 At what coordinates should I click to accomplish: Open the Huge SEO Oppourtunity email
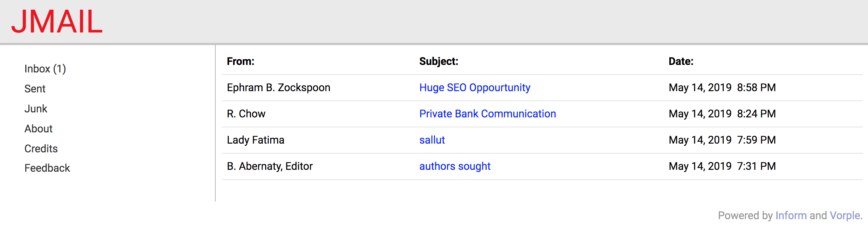click(x=474, y=87)
